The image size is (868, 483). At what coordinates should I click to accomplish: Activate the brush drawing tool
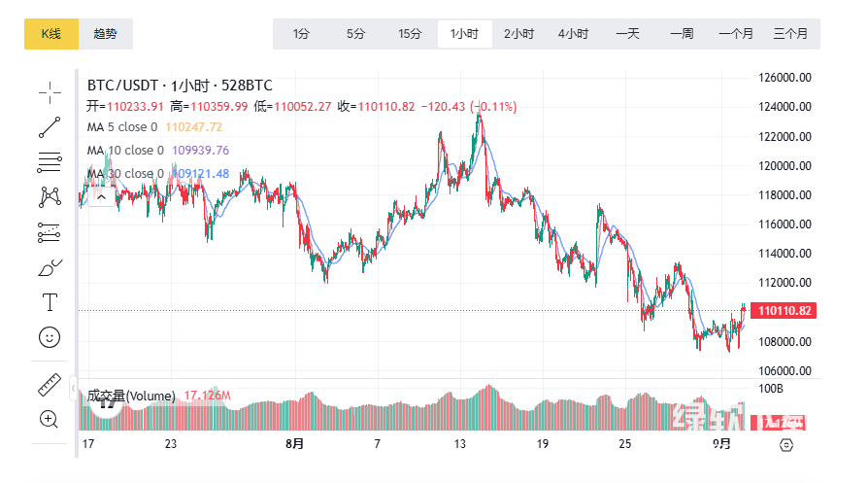click(50, 267)
